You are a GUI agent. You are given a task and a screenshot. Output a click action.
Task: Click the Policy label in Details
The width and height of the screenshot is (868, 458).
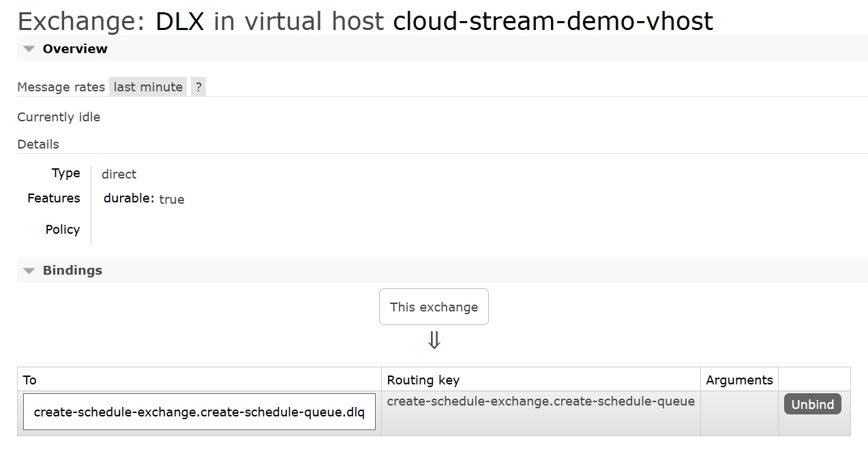click(x=63, y=230)
